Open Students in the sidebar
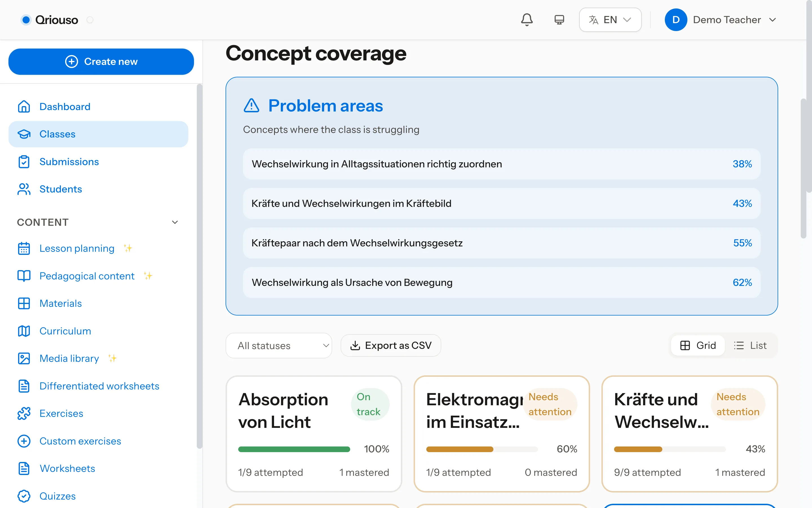Viewport: 812px width, 508px height. [x=98, y=189]
